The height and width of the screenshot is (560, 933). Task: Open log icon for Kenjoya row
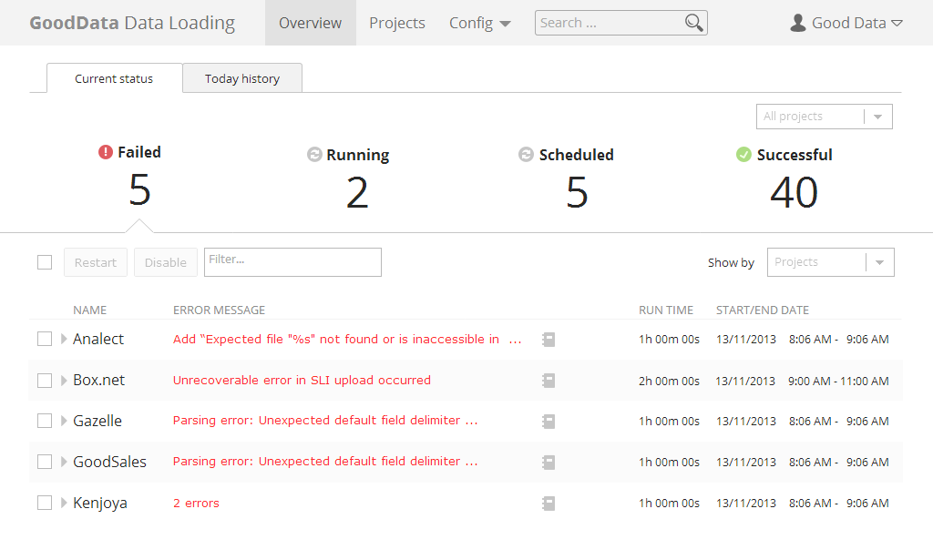549,504
